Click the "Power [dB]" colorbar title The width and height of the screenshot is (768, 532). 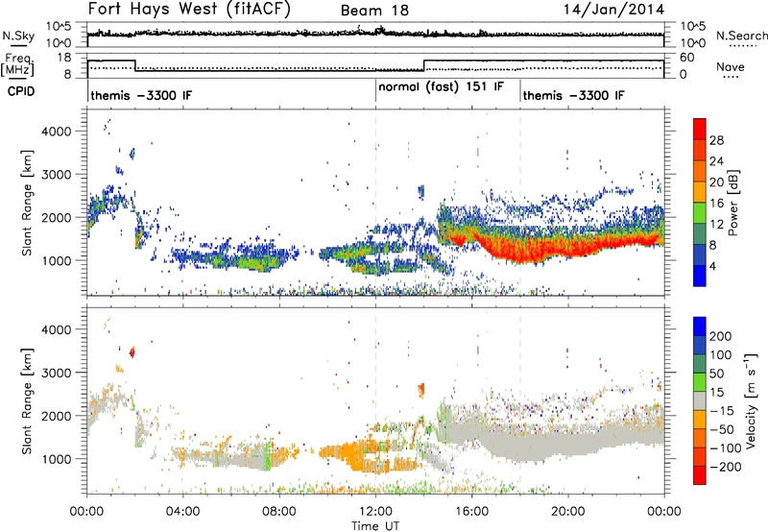coord(732,203)
